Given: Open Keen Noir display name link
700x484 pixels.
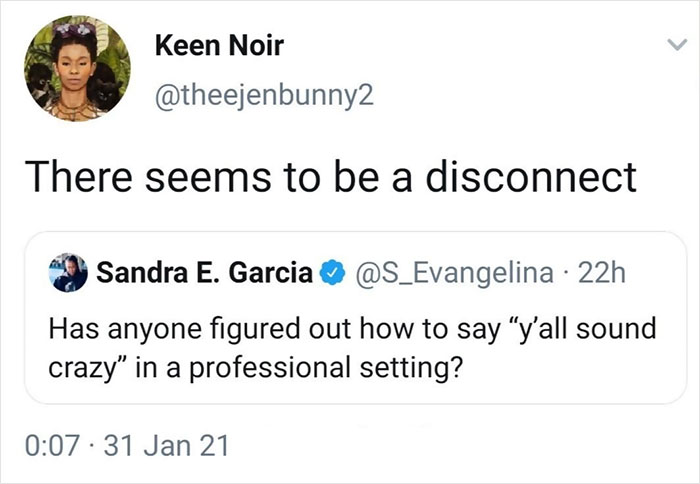Looking at the screenshot, I should pos(220,45).
